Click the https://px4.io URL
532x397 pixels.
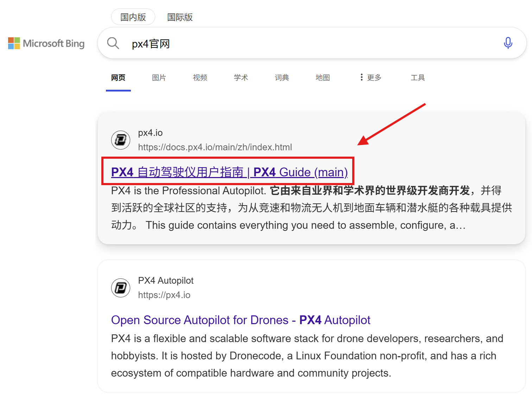pyautogui.click(x=164, y=295)
